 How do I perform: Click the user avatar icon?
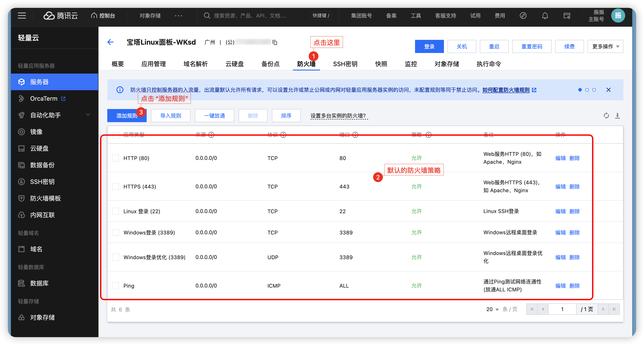coord(618,16)
